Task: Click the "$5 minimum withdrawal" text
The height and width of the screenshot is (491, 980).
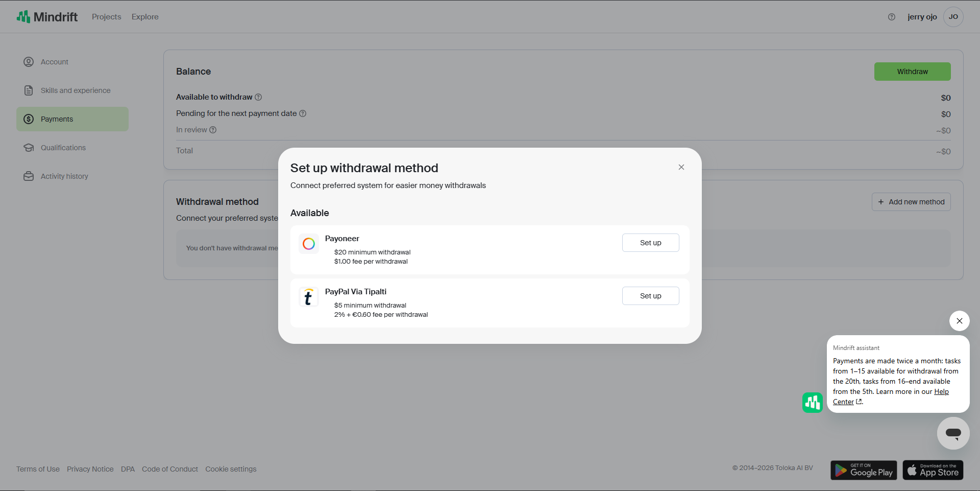Action: (x=371, y=306)
